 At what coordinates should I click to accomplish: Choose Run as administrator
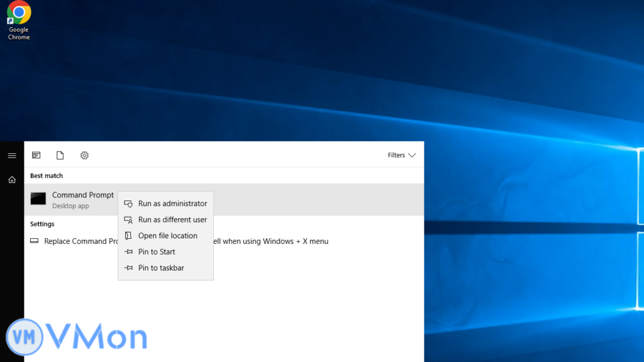pyautogui.click(x=172, y=204)
